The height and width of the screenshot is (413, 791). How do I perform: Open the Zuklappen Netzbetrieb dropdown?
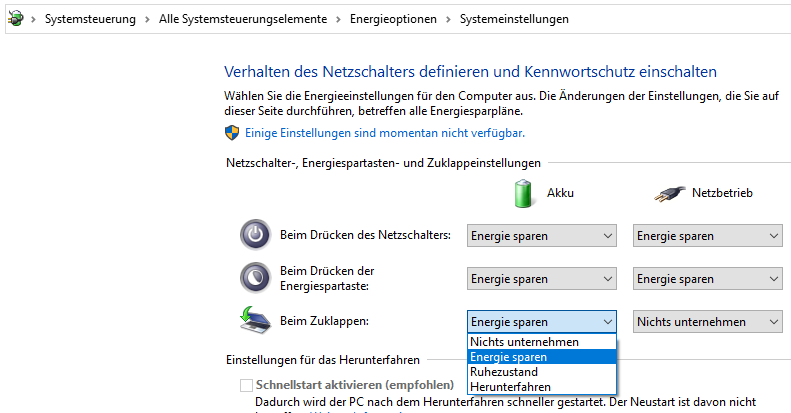(x=707, y=321)
